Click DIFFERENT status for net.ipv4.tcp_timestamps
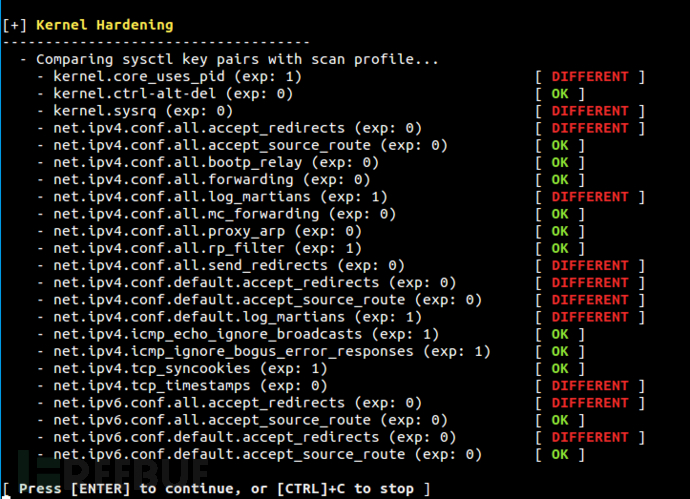This screenshot has height=499, width=690. point(589,386)
